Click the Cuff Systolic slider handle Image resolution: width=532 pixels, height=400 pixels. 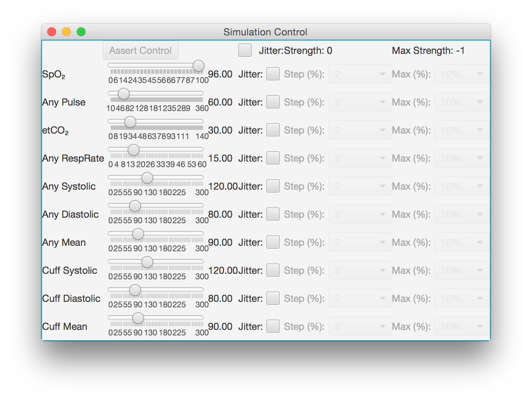(147, 262)
